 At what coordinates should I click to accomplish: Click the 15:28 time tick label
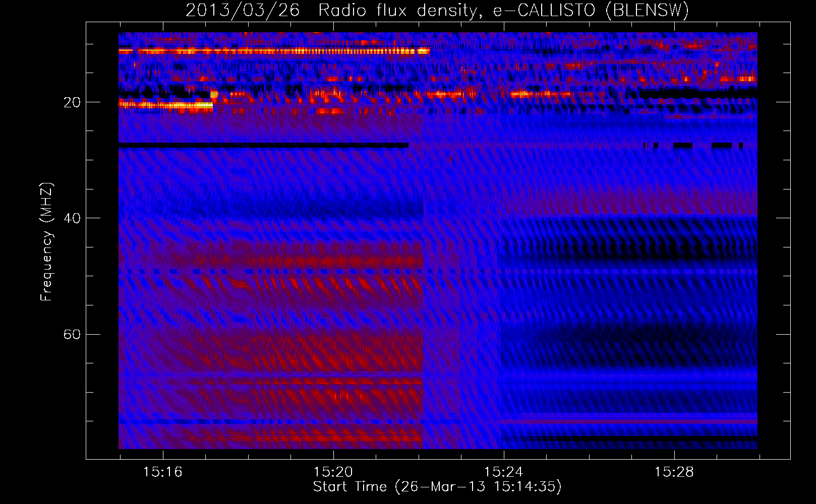point(674,472)
